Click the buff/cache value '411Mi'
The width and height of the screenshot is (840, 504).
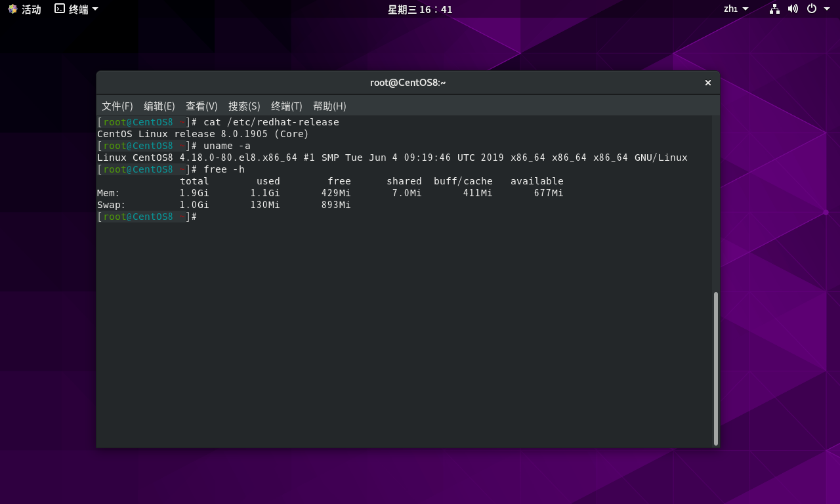(x=478, y=193)
